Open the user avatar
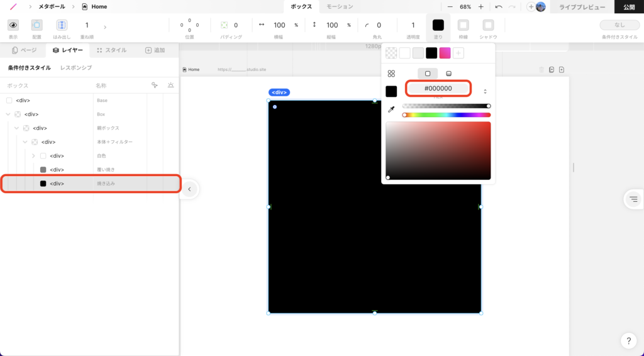The width and height of the screenshot is (644, 356). coord(541,6)
